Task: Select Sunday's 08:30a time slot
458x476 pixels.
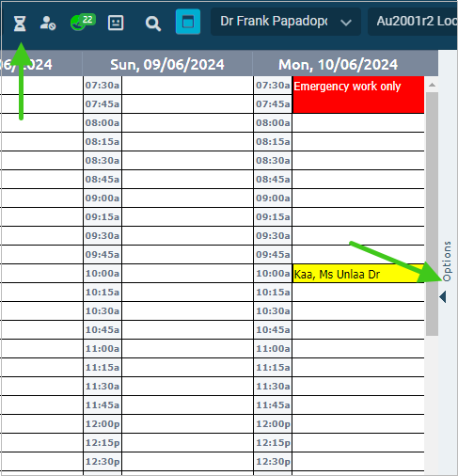Action: [187, 161]
